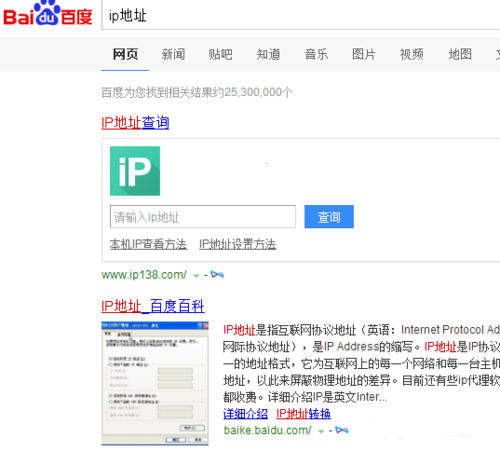This screenshot has height=451, width=500.
Task: Open the 详细介绍 link
Action: [245, 414]
